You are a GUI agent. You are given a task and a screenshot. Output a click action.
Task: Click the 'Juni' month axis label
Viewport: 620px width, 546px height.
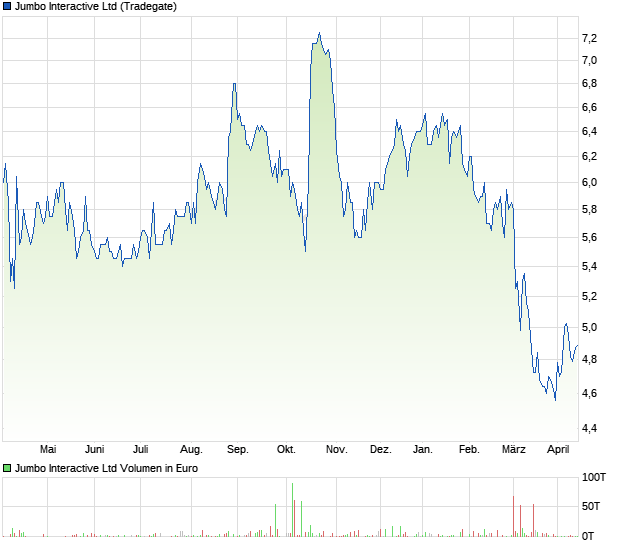pyautogui.click(x=95, y=450)
